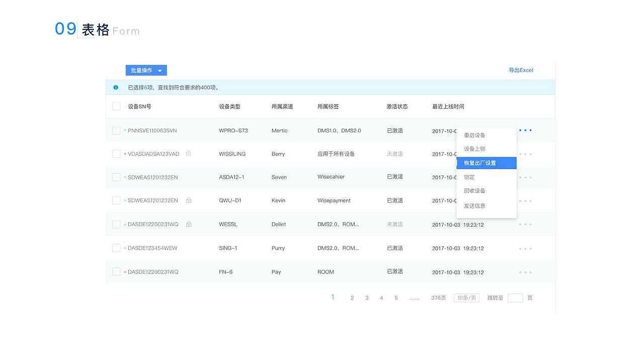
Task: Go to the last page, 378页
Action: (x=438, y=298)
